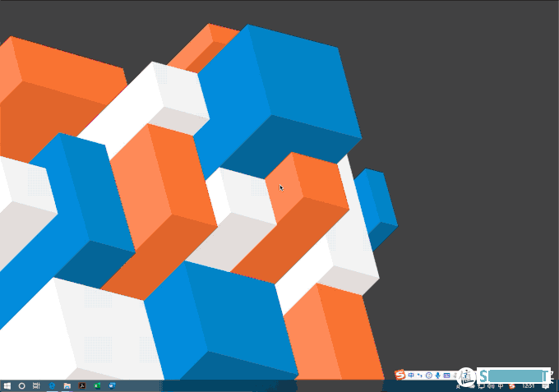
Task: Open the Windows Start menu
Action: 7,386
